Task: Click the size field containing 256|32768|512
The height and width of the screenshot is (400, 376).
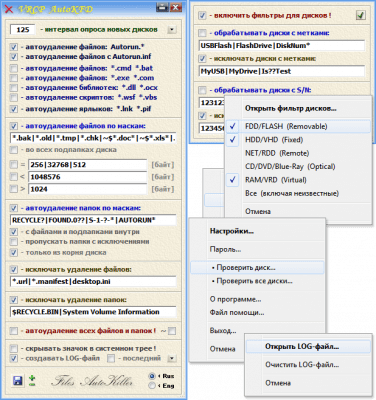Action: (87, 165)
